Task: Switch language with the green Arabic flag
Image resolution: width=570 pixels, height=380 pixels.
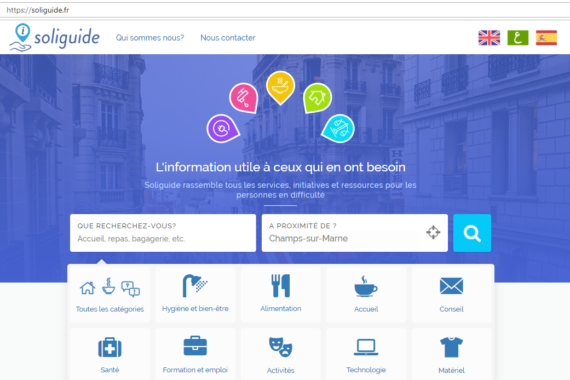Action: (x=518, y=38)
